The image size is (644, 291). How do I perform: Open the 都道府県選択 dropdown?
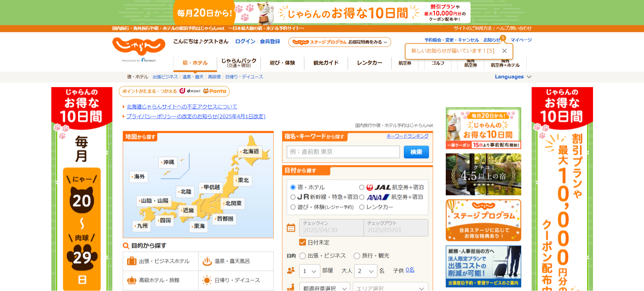click(324, 288)
